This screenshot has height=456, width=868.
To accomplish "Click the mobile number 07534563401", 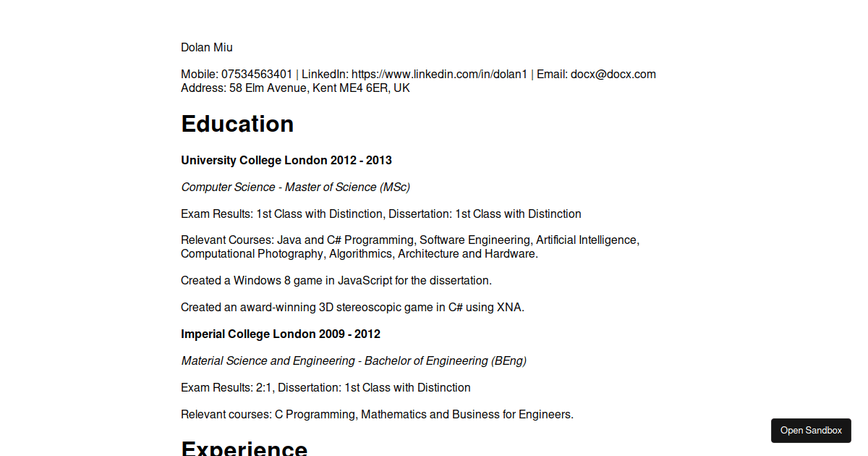I will 257,74.
